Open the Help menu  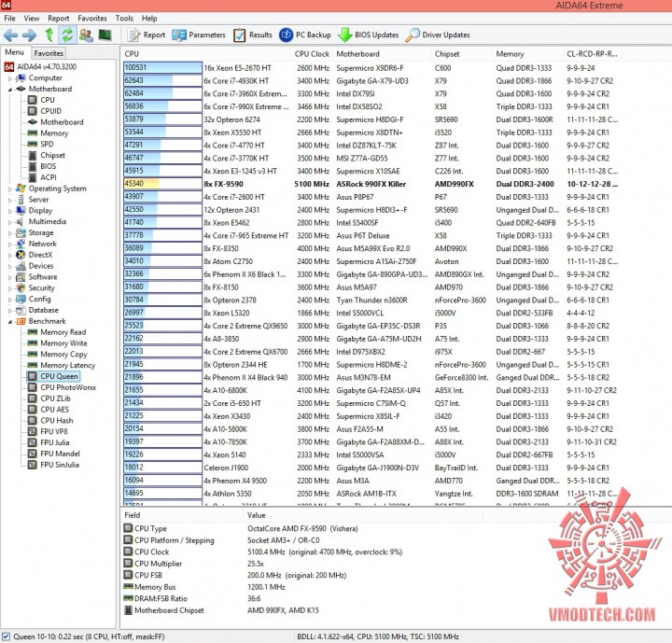point(149,19)
